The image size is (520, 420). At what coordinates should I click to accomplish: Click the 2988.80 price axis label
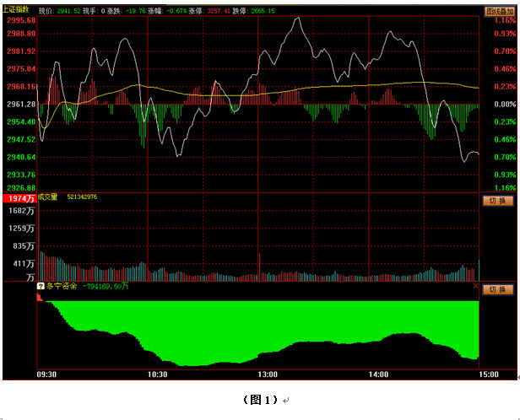(21, 34)
